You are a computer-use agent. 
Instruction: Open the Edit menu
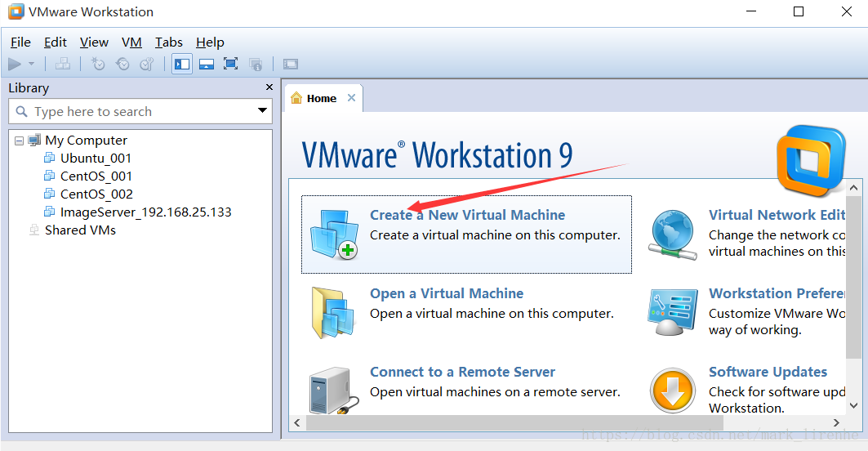tap(56, 42)
